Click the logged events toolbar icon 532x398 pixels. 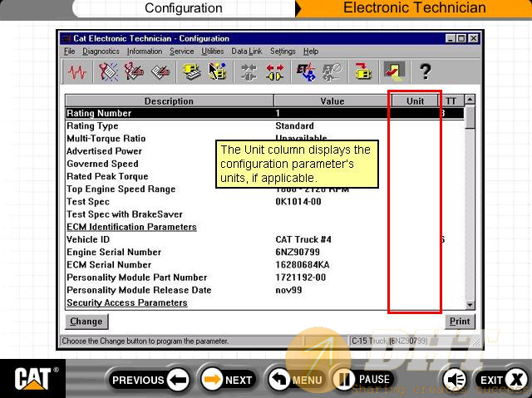point(160,71)
